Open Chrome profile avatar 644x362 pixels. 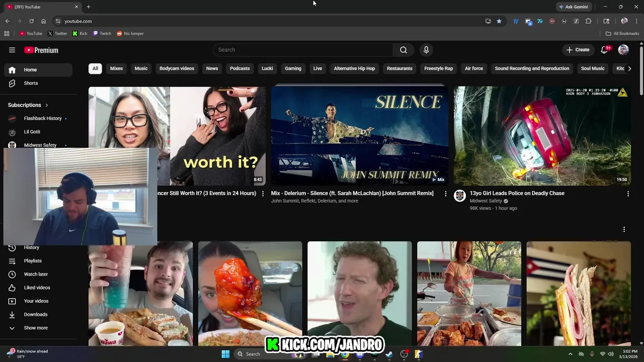point(624,21)
